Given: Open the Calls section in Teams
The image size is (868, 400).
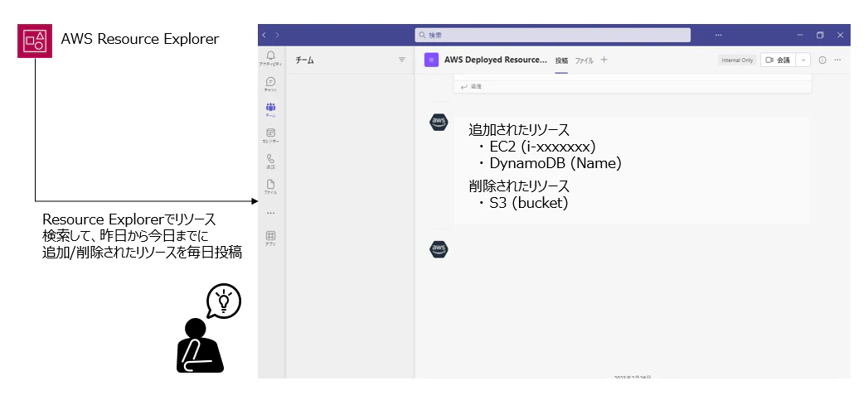Looking at the screenshot, I should 271,161.
